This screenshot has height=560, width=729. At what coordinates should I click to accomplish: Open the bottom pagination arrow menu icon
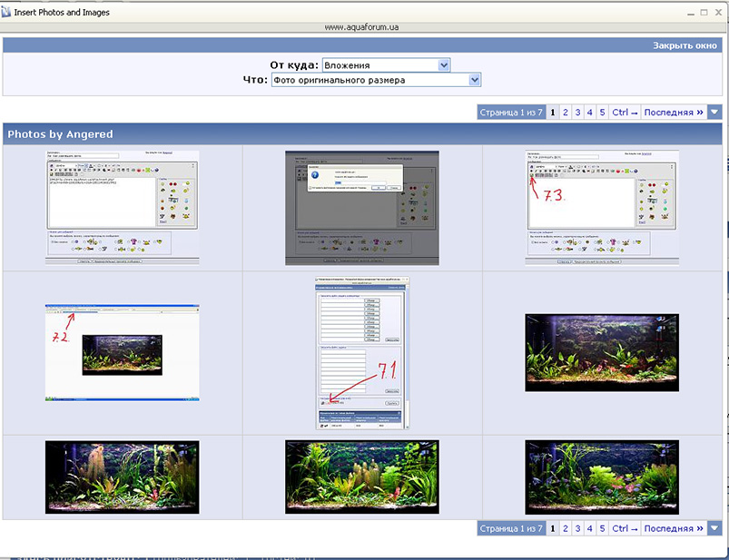coord(714,528)
